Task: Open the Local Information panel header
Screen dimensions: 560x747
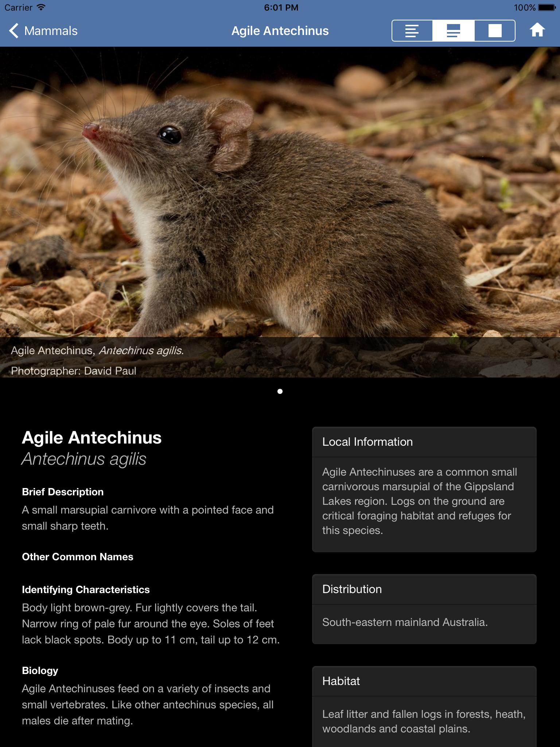Action: coord(424,442)
